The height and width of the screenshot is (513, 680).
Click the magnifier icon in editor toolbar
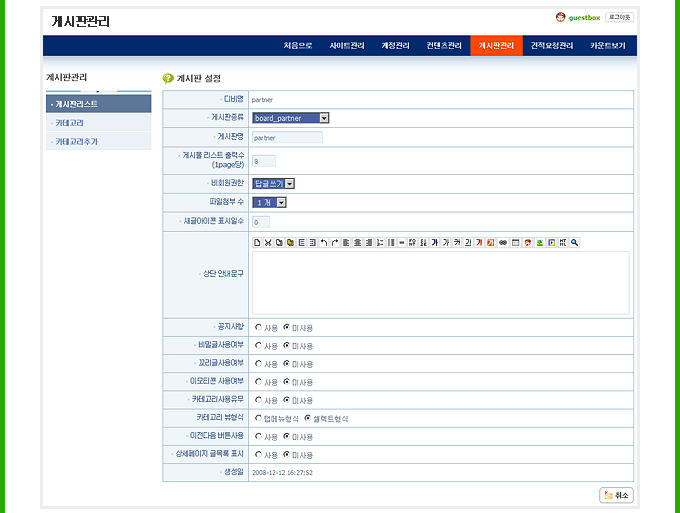(x=575, y=242)
